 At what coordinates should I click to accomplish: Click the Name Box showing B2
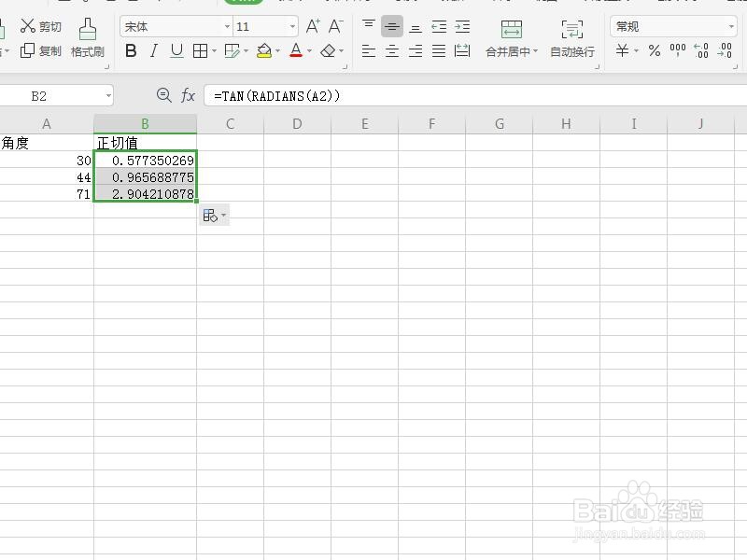[56, 96]
